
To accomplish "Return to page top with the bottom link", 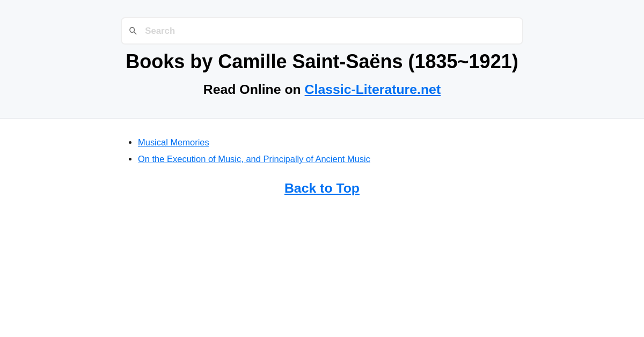I will [321, 188].
